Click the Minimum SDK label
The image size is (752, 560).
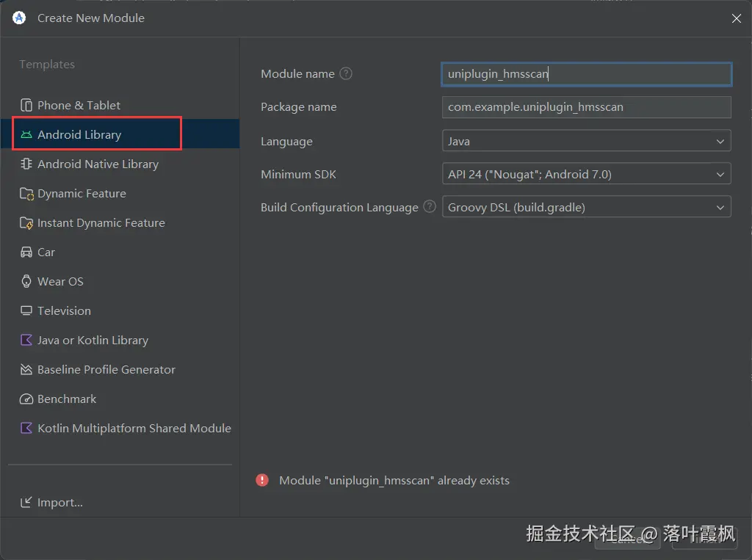298,174
